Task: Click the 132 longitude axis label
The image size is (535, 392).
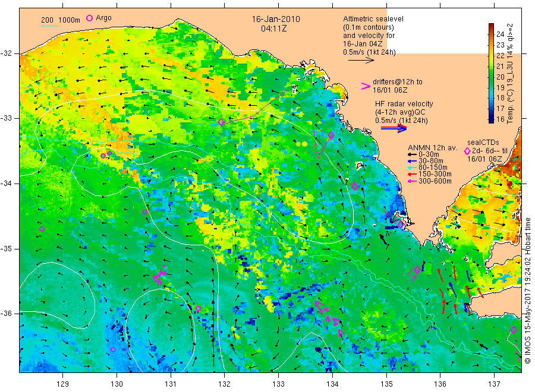Action: (x=224, y=384)
